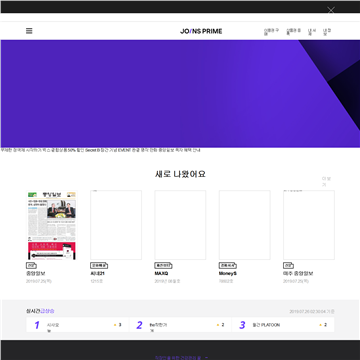Select the 씨네21 blank cover thumbnail
The height and width of the screenshot is (360, 360).
116,225
